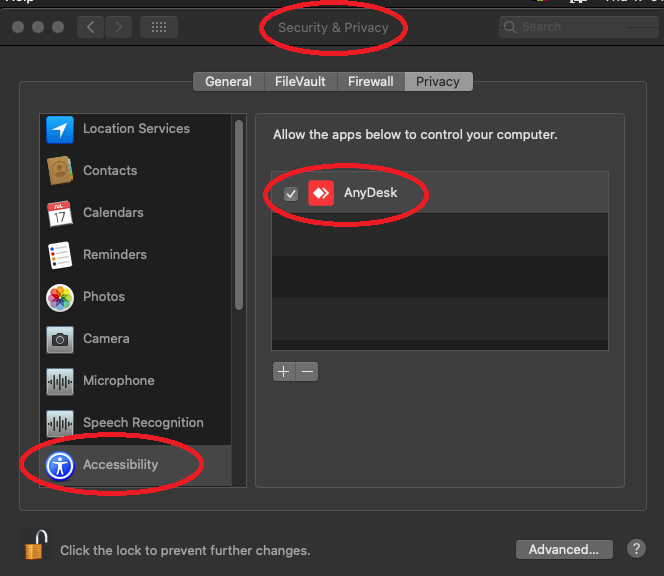
Task: Open help with the question mark button
Action: (636, 549)
